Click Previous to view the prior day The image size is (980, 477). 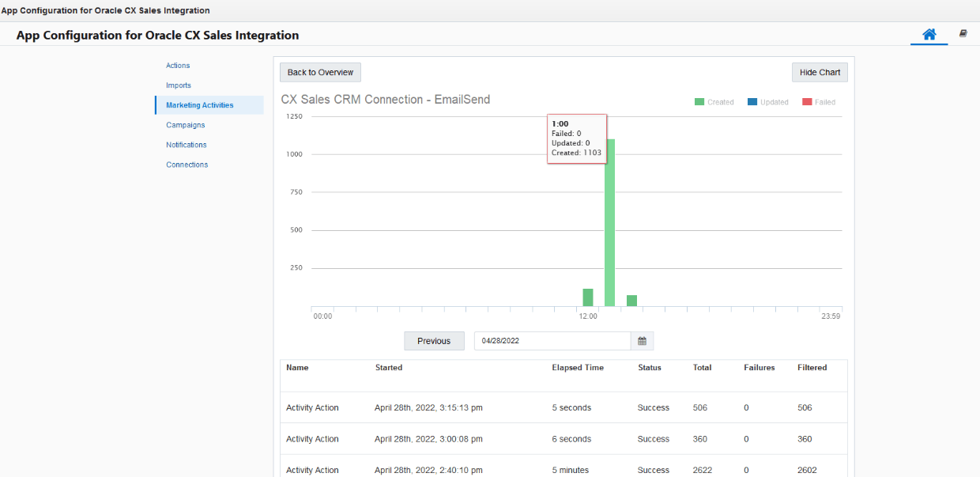click(x=434, y=340)
